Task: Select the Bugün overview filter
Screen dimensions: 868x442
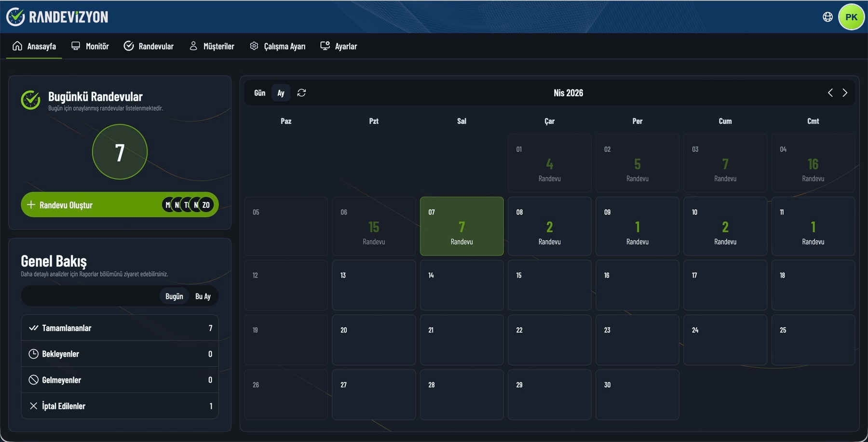Action: click(174, 296)
